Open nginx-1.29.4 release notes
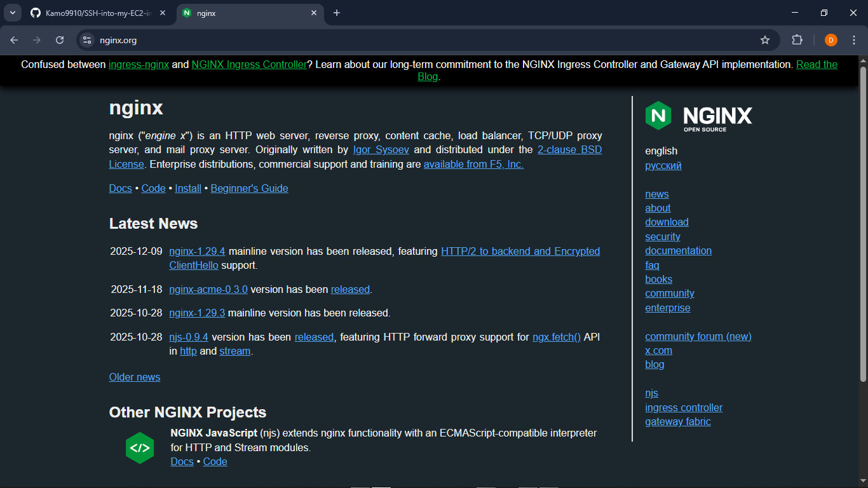 pos(197,251)
